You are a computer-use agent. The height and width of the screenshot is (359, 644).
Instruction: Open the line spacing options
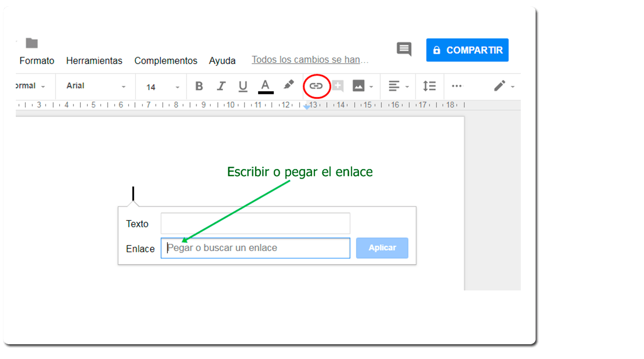(x=430, y=86)
